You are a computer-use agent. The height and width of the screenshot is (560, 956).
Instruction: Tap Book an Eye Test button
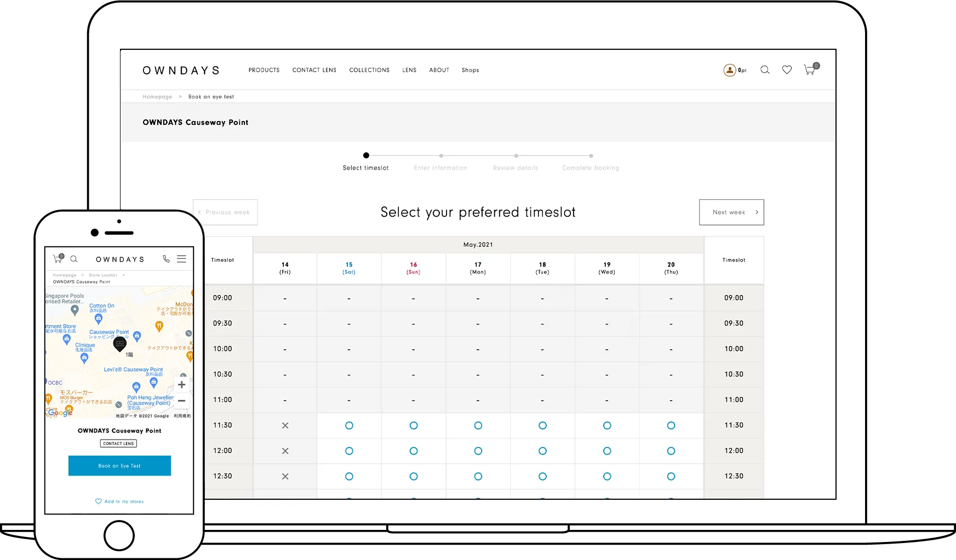tap(119, 466)
